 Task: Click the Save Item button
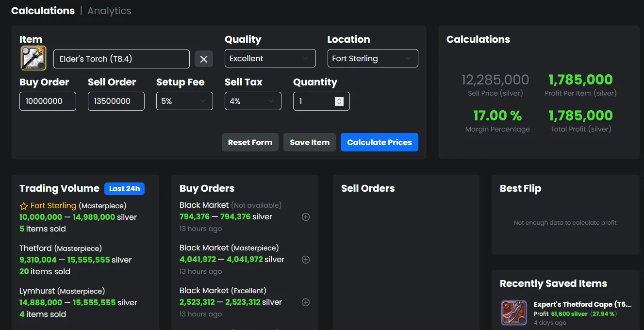pyautogui.click(x=310, y=142)
